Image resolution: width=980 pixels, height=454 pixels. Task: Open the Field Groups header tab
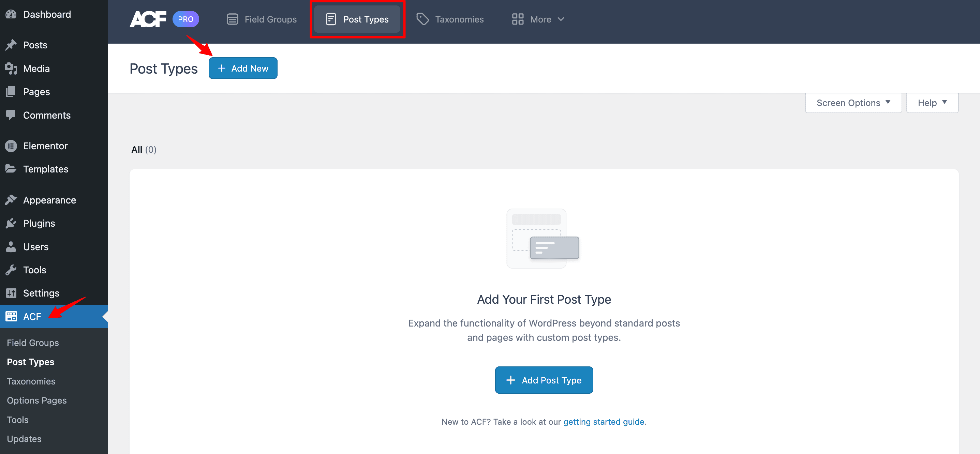coord(262,19)
